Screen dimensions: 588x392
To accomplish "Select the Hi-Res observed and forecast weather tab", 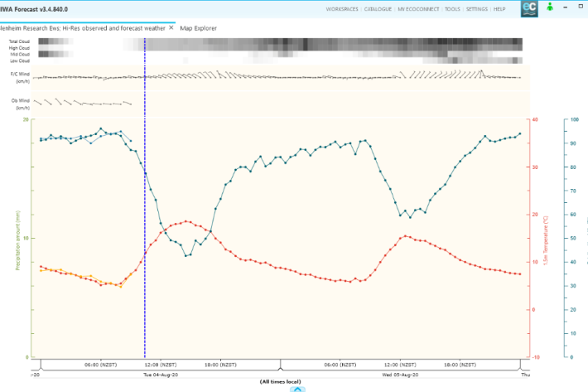I will point(83,27).
